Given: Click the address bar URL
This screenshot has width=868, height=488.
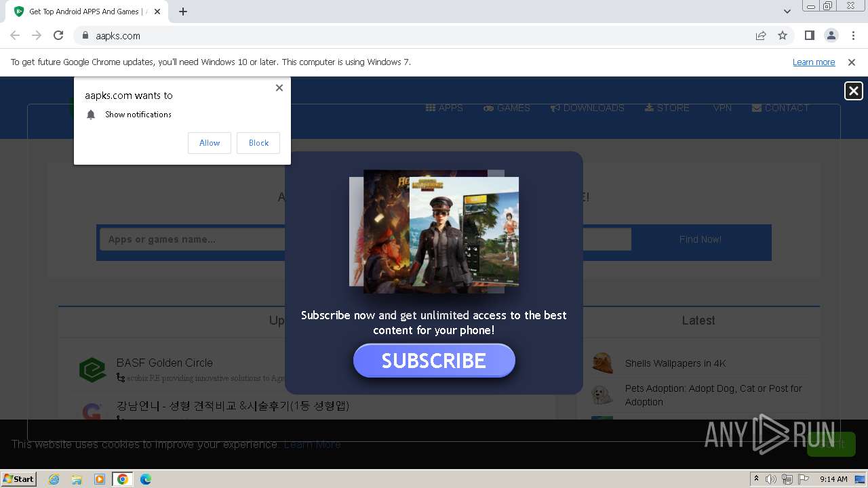Looking at the screenshot, I should click(118, 35).
